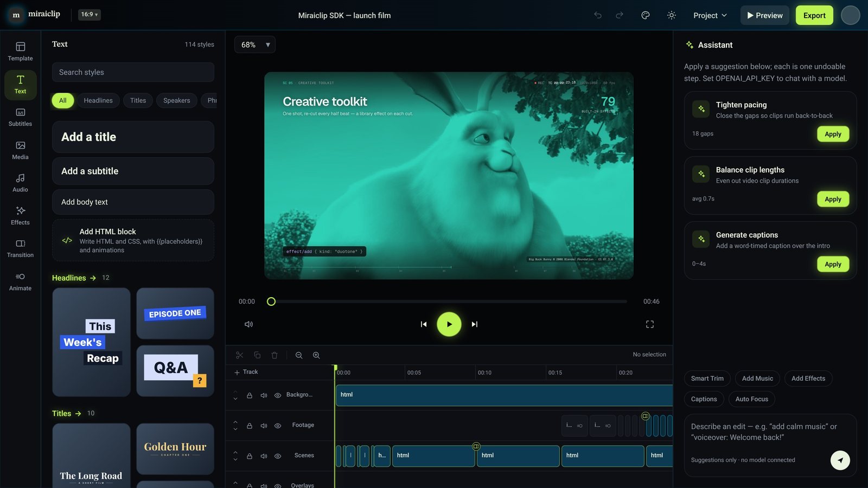Open the Transition panel
Image resolution: width=868 pixels, height=488 pixels.
click(x=20, y=248)
